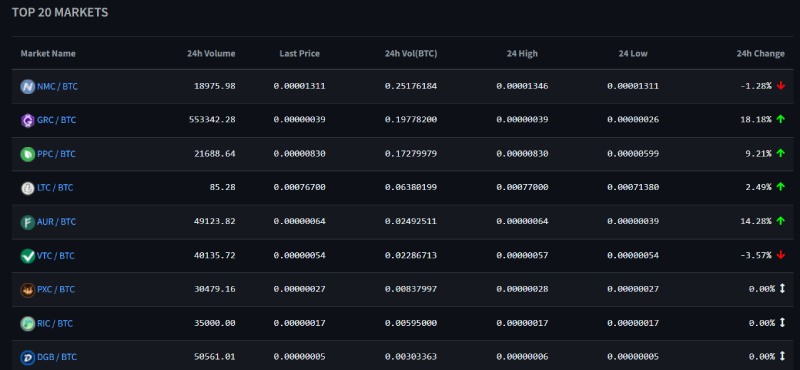This screenshot has height=370, width=800.
Task: Select GRC volume value 553342.28
Action: tap(212, 120)
